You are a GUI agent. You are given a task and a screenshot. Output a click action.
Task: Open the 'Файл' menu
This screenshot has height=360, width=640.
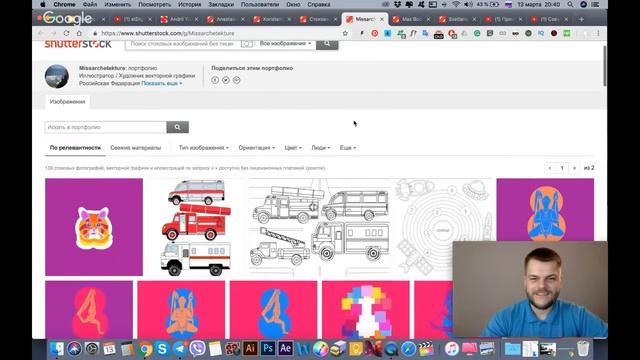[x=90, y=4]
